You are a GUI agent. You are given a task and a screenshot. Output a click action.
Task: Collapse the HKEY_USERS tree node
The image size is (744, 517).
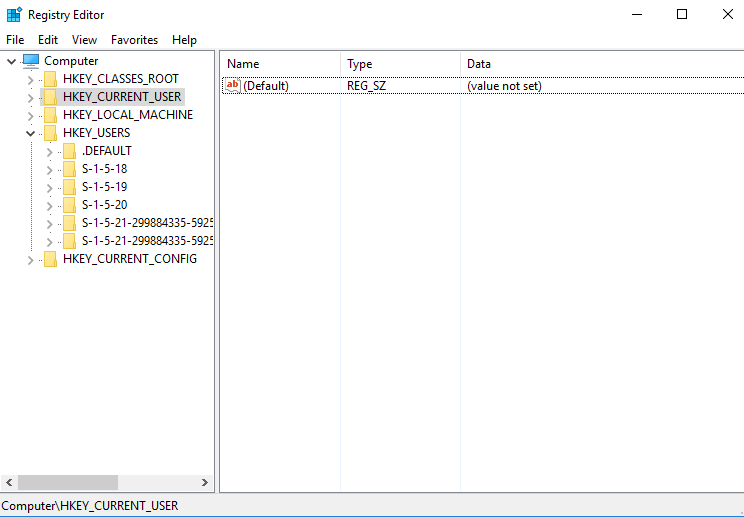pos(31,133)
